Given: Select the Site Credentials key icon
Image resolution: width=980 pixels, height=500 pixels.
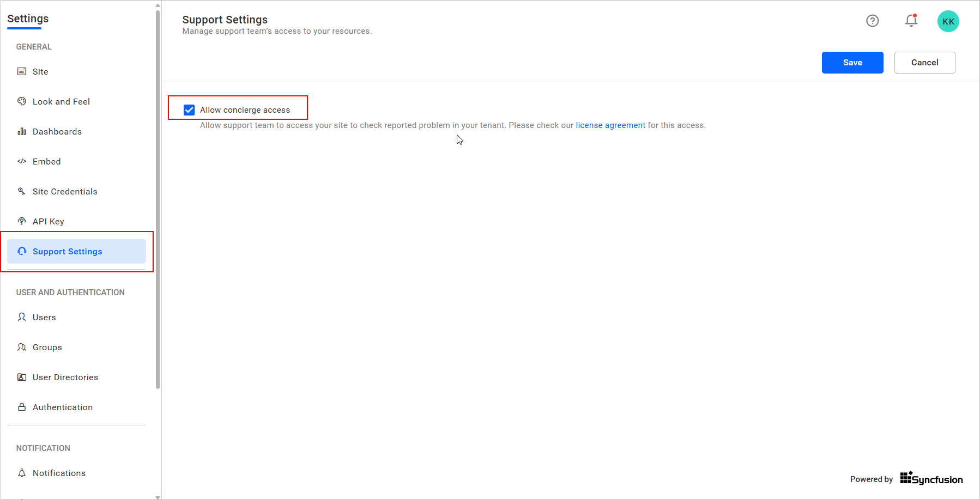Looking at the screenshot, I should (x=21, y=191).
